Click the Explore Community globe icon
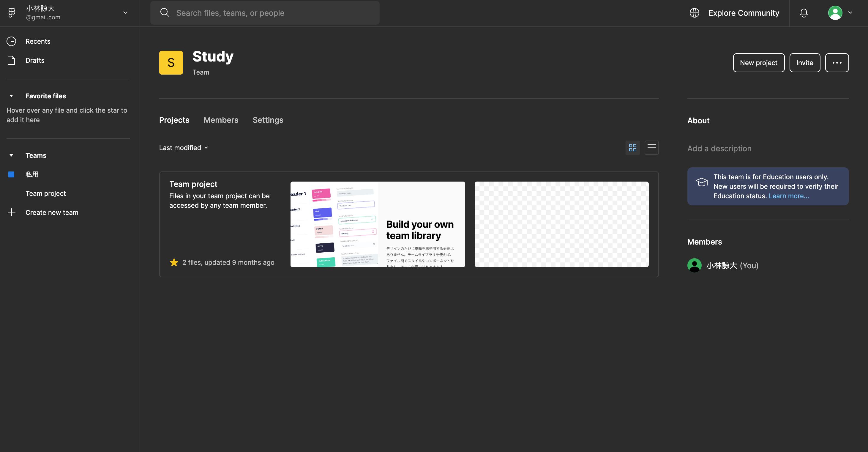The width and height of the screenshot is (868, 452). coord(695,13)
